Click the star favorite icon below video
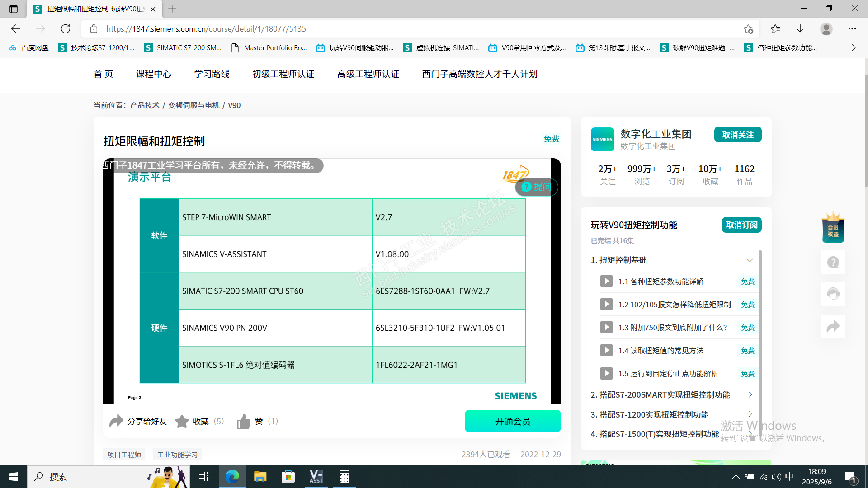 (x=182, y=421)
